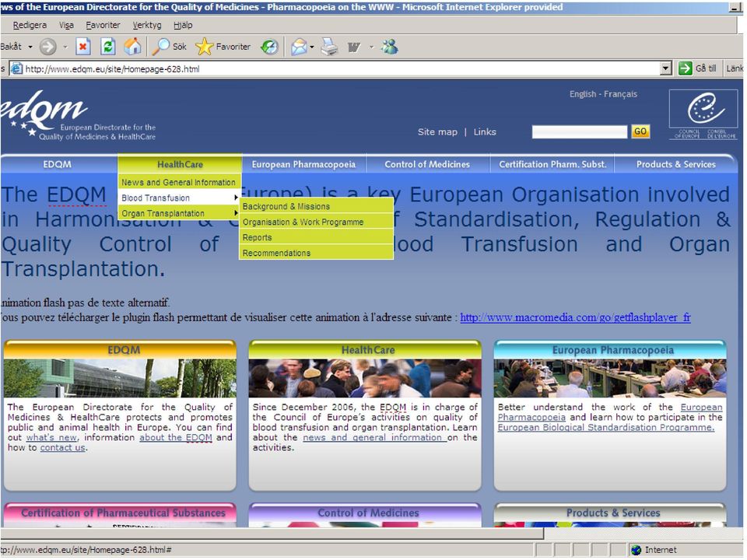The image size is (747, 560).
Task: Click the EDQM card building photo
Action: click(x=120, y=378)
